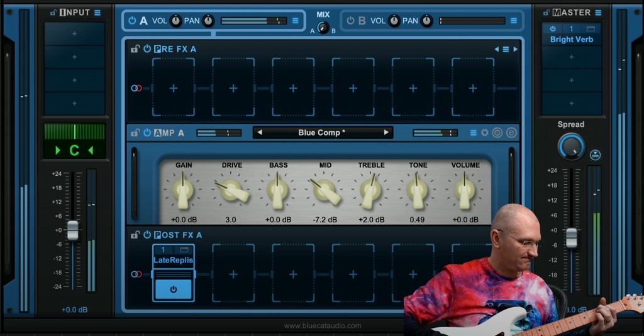Select next tuner note arrow
This screenshot has height=336, width=644.
(91, 151)
